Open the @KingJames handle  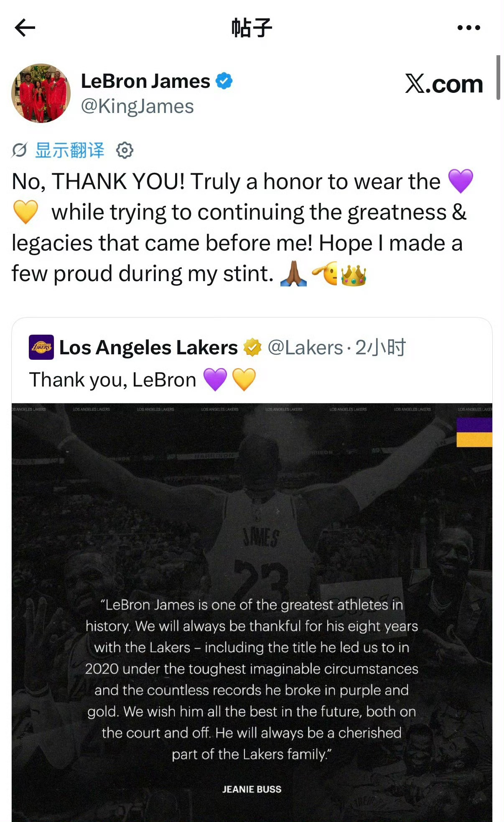[x=137, y=106]
